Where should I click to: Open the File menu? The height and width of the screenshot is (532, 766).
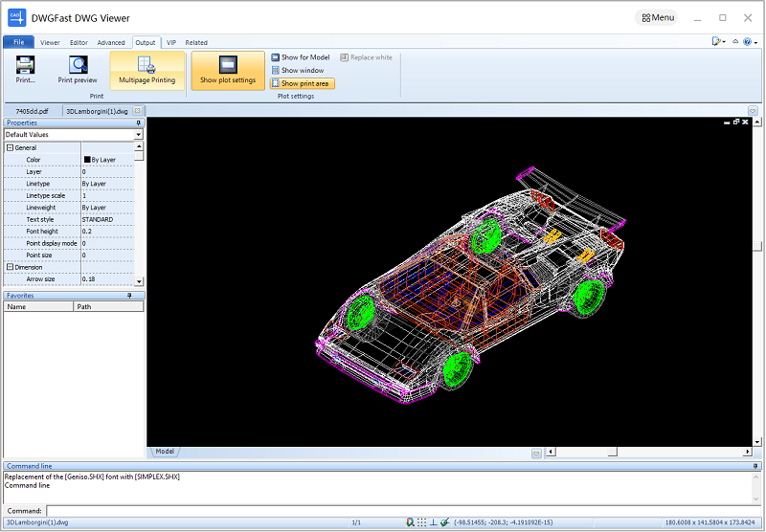coord(18,42)
